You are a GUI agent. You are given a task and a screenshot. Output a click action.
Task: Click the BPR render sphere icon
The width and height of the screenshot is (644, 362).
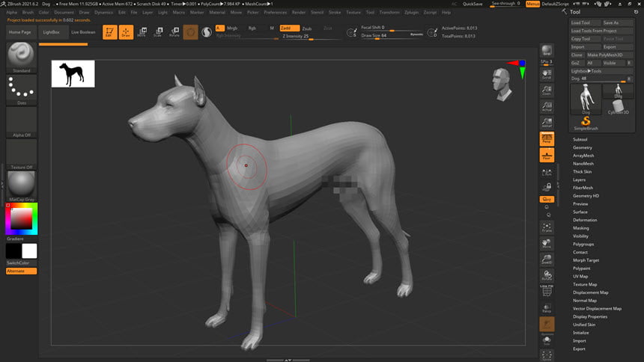click(x=547, y=50)
